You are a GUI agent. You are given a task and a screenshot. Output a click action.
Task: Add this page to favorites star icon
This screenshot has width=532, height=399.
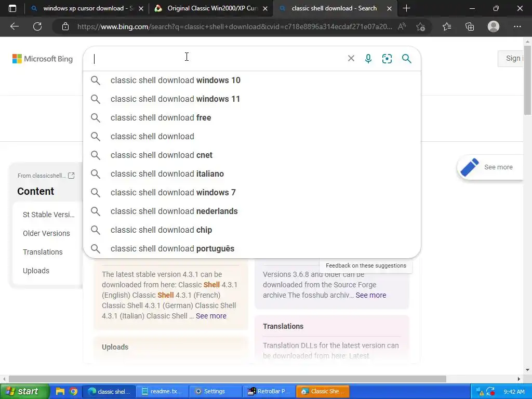coord(421,26)
